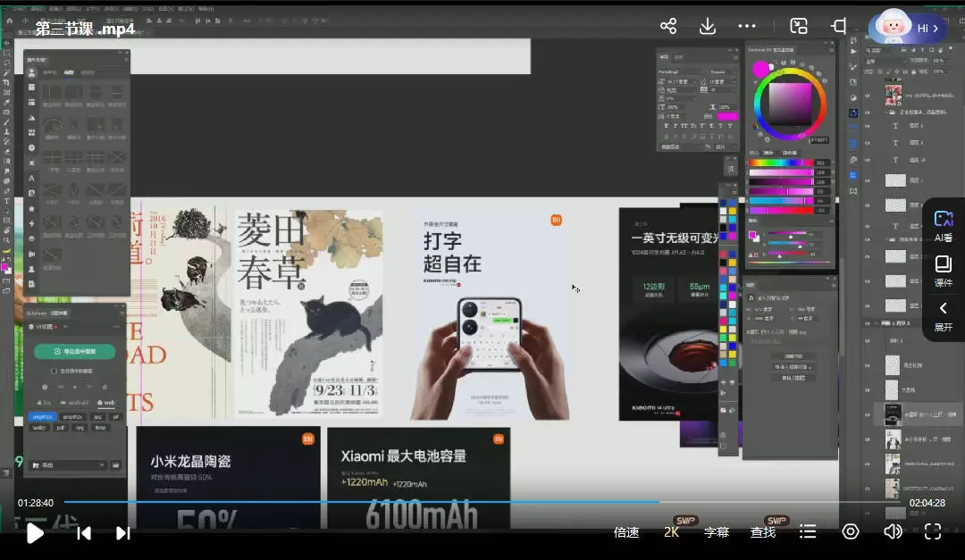Screen dimensions: 965x560
Task: Open the 查找 search option
Action: 763,532
